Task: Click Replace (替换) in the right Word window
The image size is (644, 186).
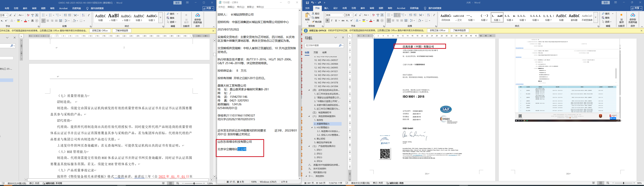Action: coord(605,18)
